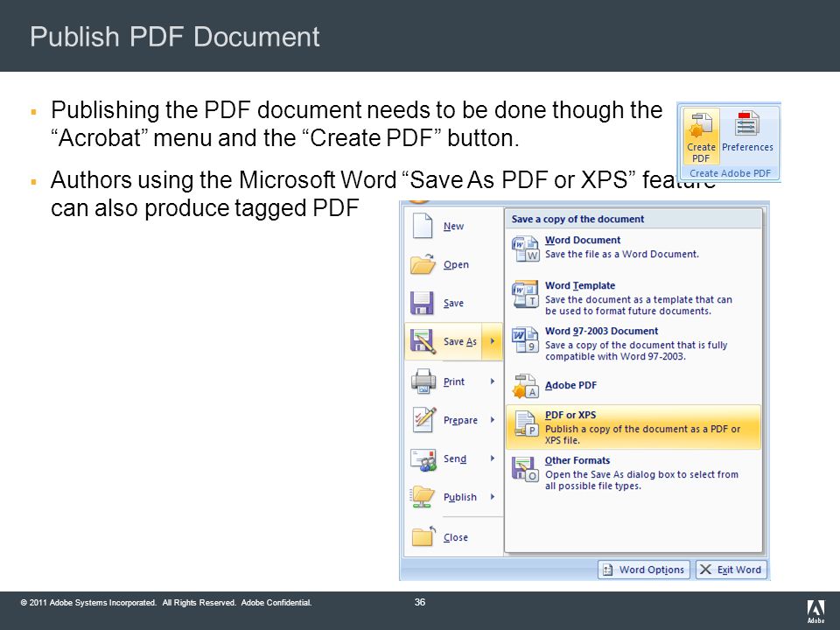840x630 pixels.
Task: Click 'Create Adobe PDF' group label
Action: [730, 173]
